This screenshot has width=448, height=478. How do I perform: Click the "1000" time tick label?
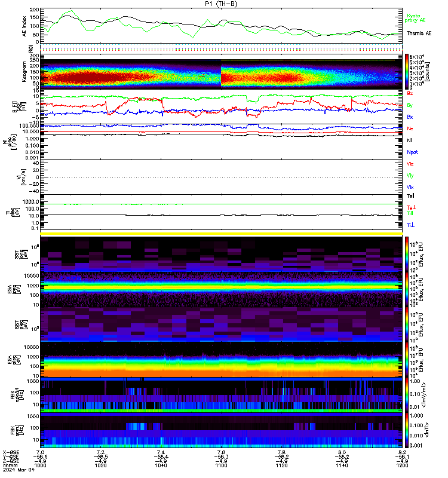(x=40, y=465)
